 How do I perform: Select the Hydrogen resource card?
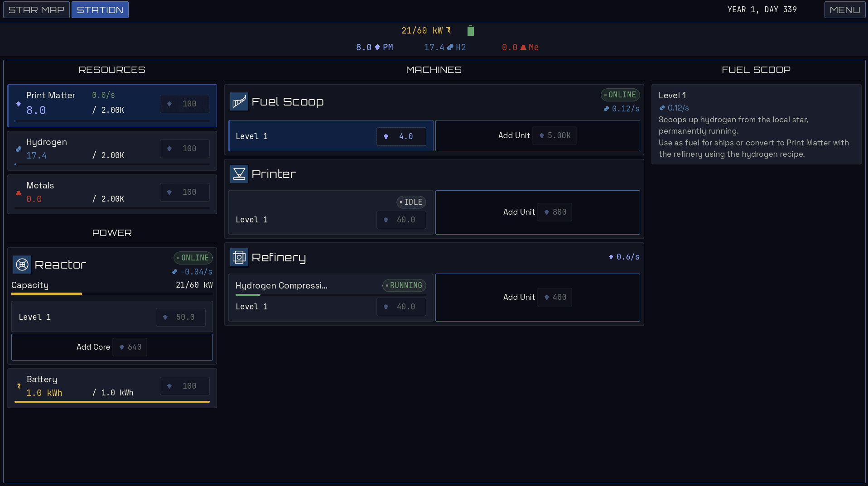click(112, 150)
